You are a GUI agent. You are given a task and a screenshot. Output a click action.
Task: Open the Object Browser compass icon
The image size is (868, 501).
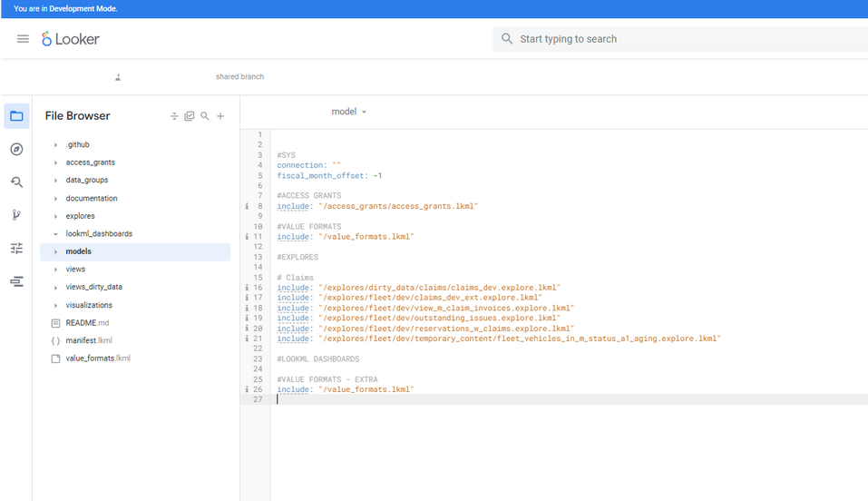click(x=16, y=149)
